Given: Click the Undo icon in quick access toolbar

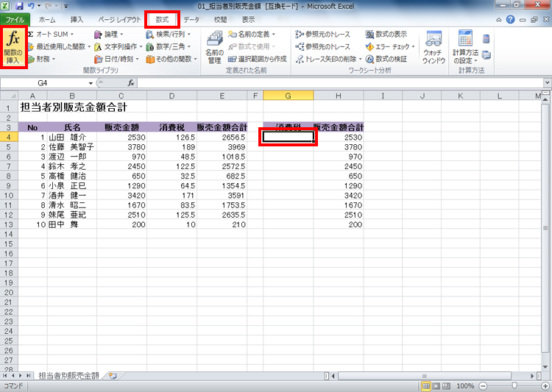Looking at the screenshot, I should click(31, 6).
